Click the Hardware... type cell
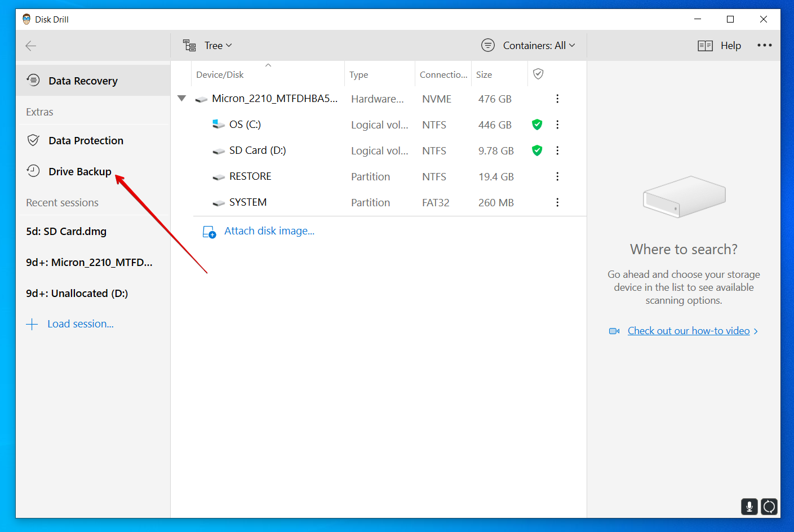 pyautogui.click(x=378, y=99)
